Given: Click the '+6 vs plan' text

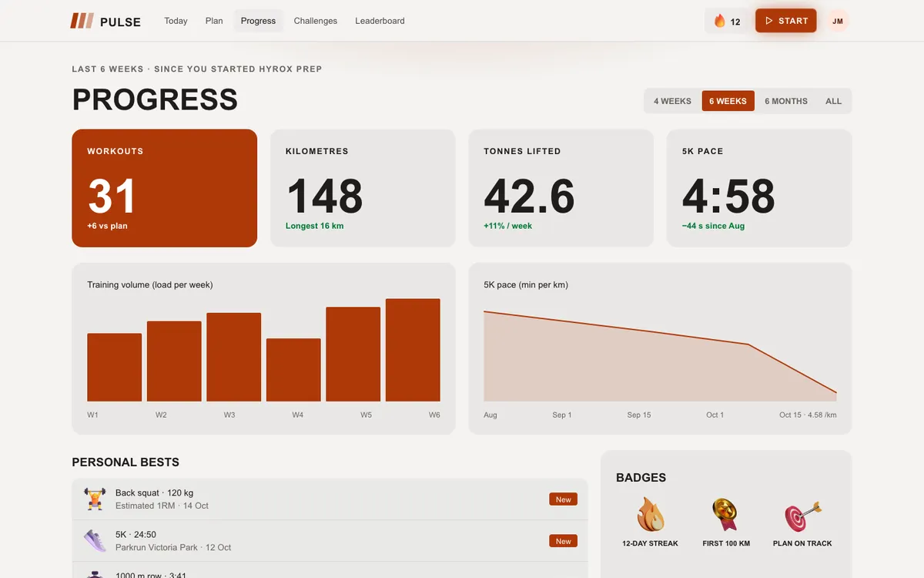Looking at the screenshot, I should [107, 226].
